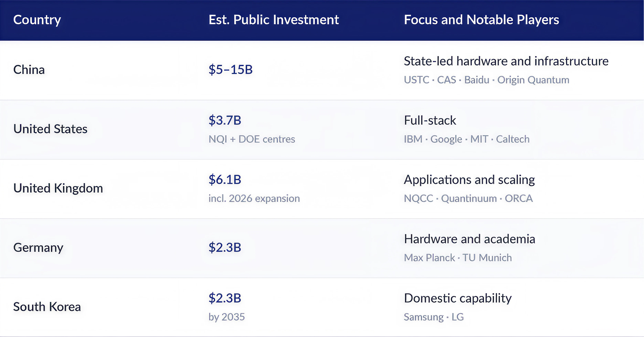
Task: Select the United Kingdom country cell
Action: pos(58,188)
